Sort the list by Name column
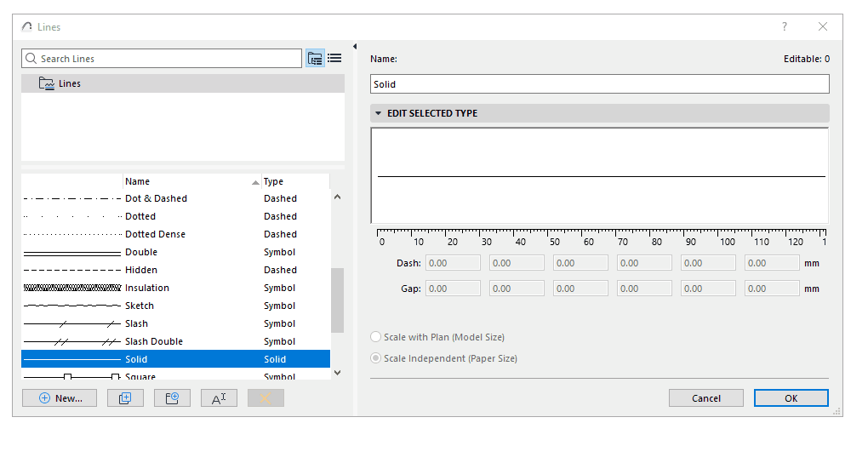 191,181
